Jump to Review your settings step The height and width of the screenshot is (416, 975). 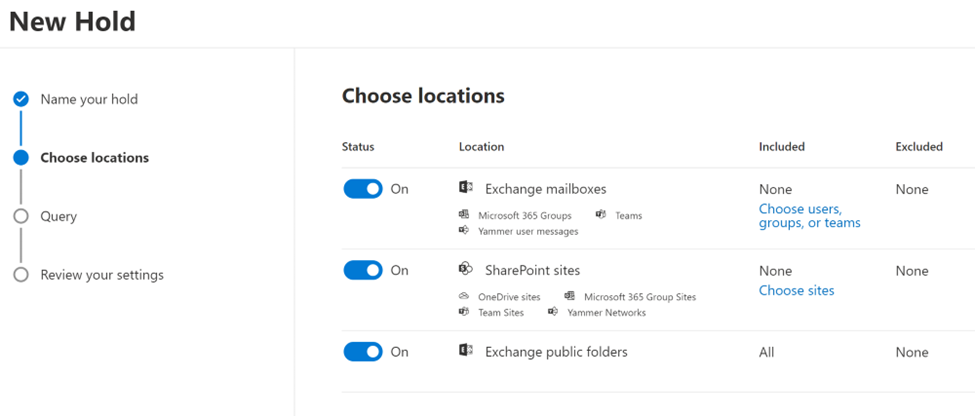coord(101,275)
